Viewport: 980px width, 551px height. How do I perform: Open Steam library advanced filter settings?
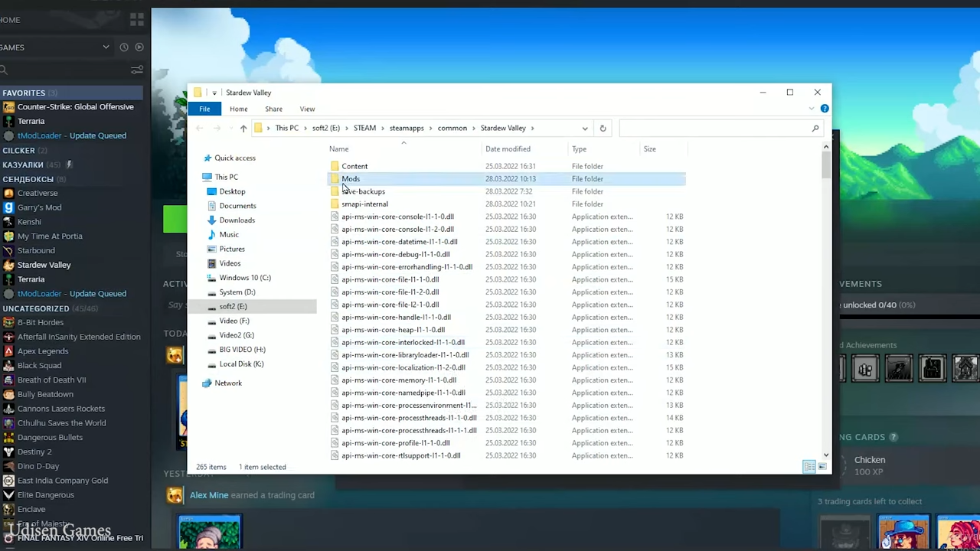(x=137, y=70)
